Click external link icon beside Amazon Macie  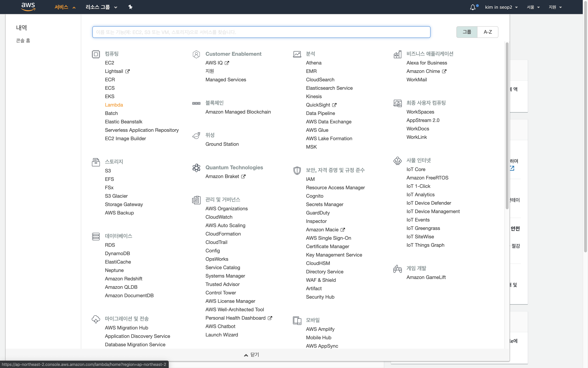(x=343, y=230)
